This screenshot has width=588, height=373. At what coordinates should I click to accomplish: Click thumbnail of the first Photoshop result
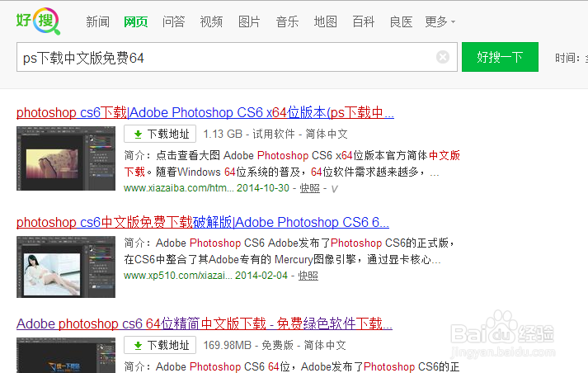pos(66,158)
